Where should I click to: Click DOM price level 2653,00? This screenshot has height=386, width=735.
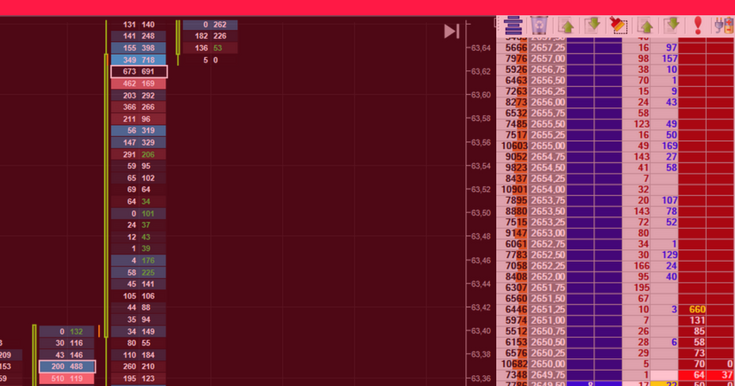(548, 233)
